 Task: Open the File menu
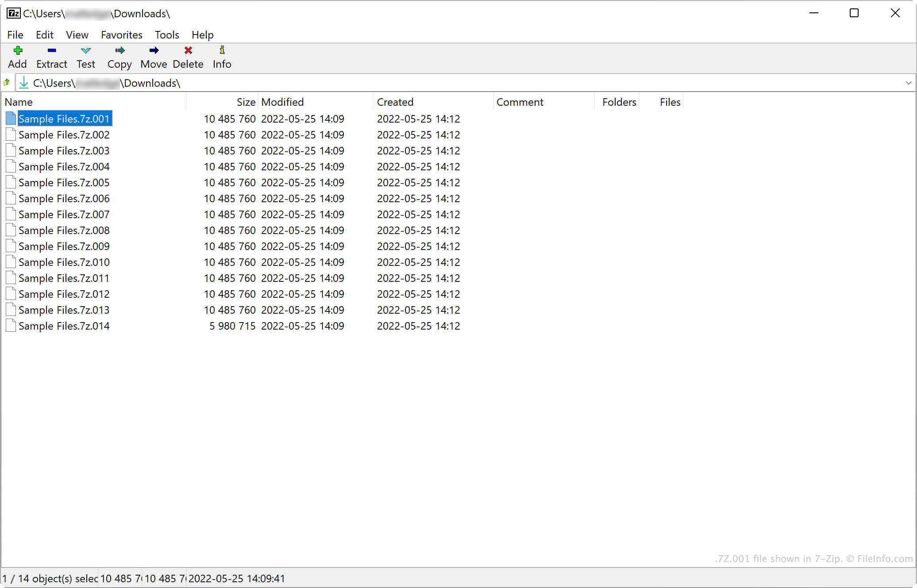coord(15,35)
